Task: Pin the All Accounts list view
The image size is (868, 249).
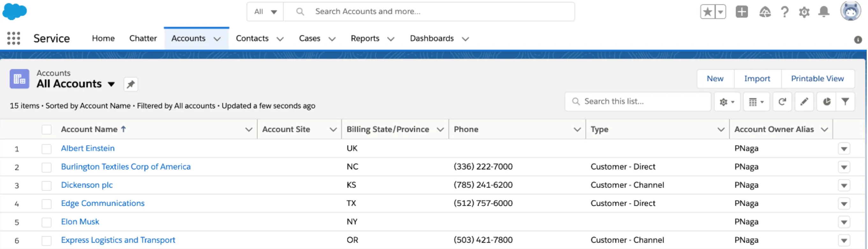Action: click(x=131, y=84)
